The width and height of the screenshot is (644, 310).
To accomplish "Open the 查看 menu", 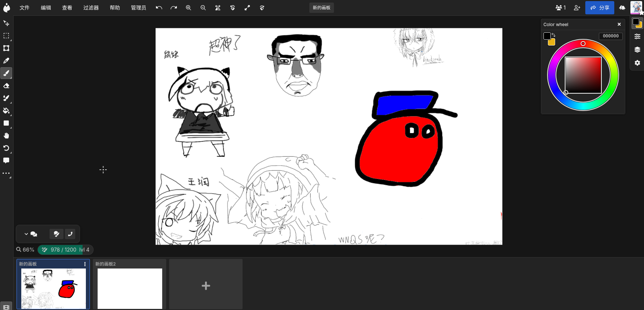I will point(67,8).
